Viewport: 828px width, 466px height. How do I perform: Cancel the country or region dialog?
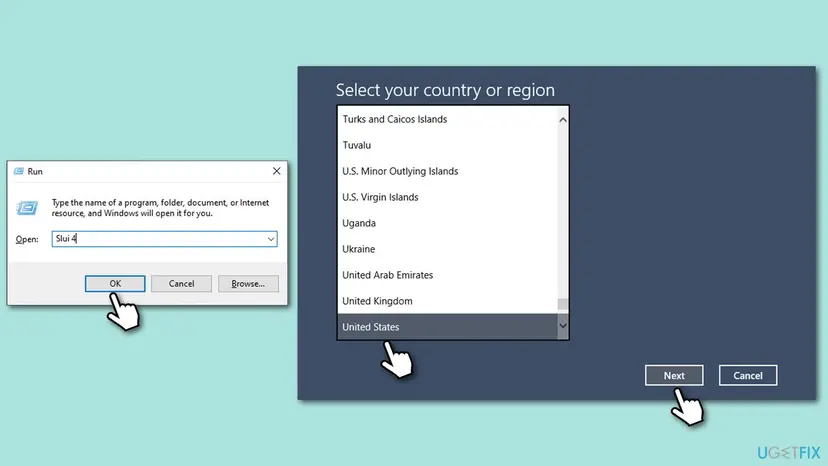(x=748, y=376)
